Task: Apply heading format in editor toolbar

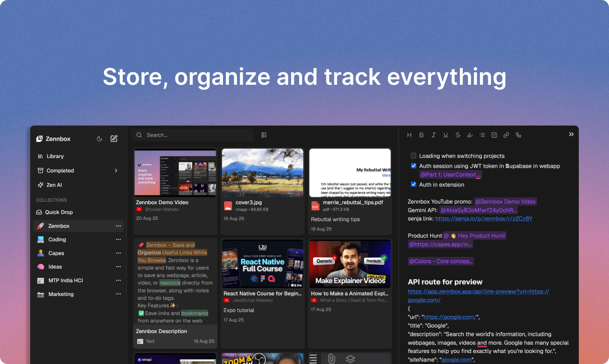Action: 410,135
